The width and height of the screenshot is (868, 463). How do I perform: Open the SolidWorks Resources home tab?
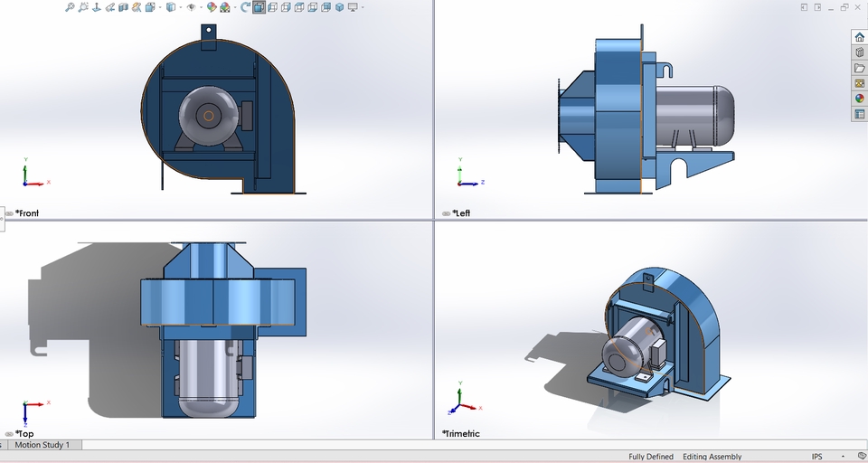tap(859, 37)
